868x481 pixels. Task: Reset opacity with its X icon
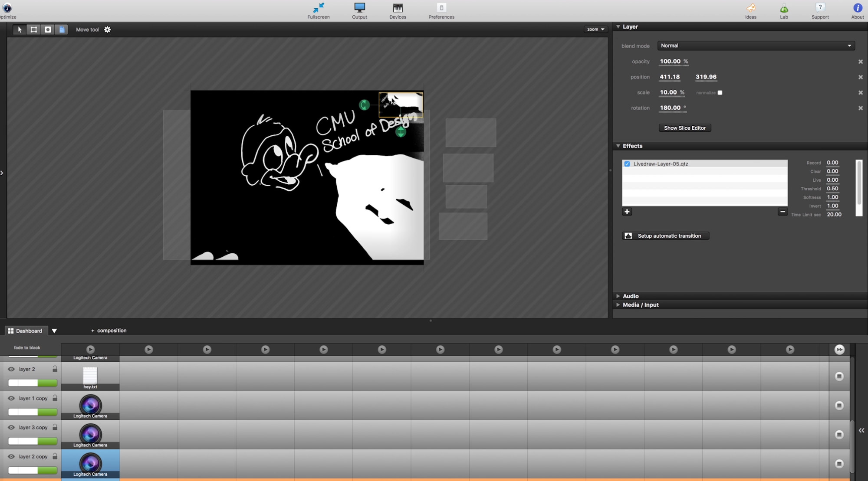860,62
